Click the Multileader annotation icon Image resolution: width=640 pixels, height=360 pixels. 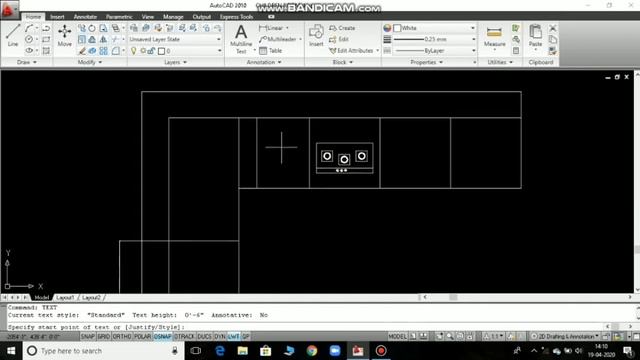pyautogui.click(x=278, y=39)
